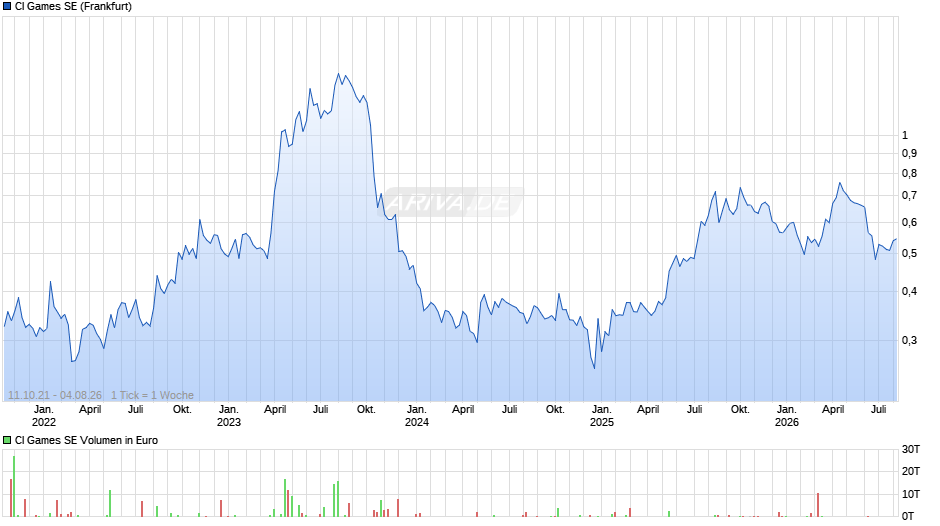This screenshot has height=526, width=940.
Task: Click the price axis label '0,9'
Action: [909, 154]
